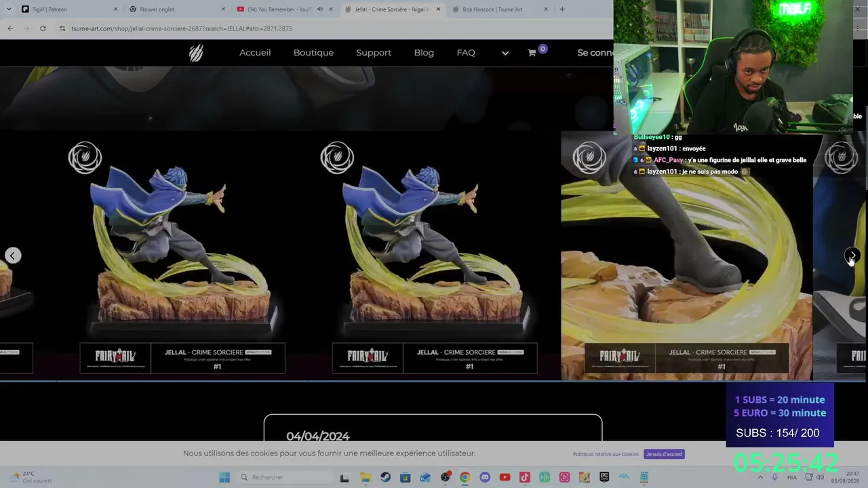Expand the tab search dropdown arrow
The width and height of the screenshot is (868, 488).
(9, 9)
